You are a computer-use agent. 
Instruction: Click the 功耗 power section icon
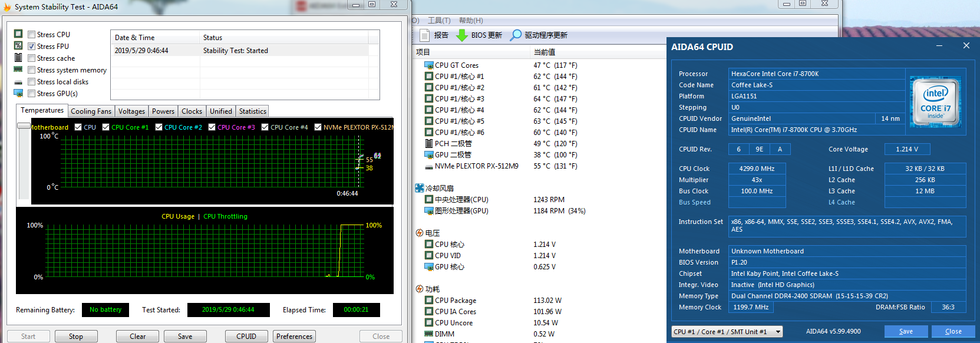(x=420, y=289)
